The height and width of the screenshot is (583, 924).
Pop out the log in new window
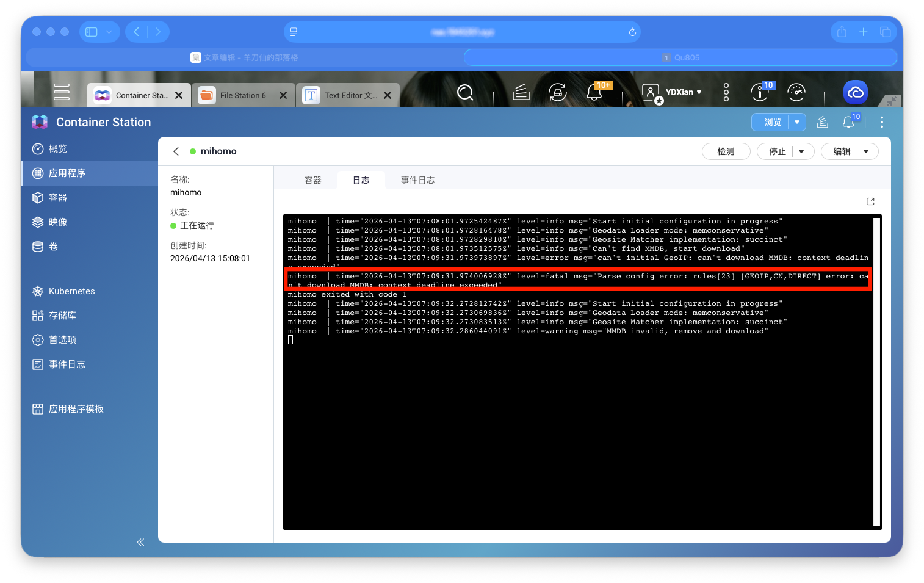coord(870,201)
